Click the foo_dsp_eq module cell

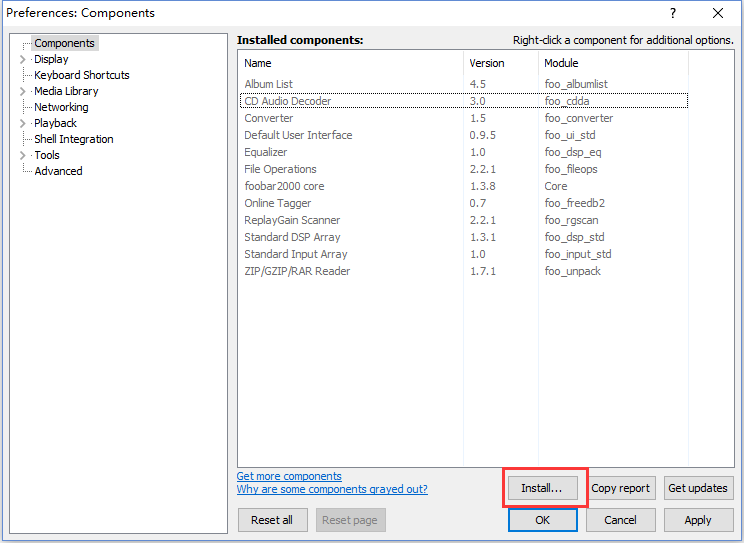[573, 152]
